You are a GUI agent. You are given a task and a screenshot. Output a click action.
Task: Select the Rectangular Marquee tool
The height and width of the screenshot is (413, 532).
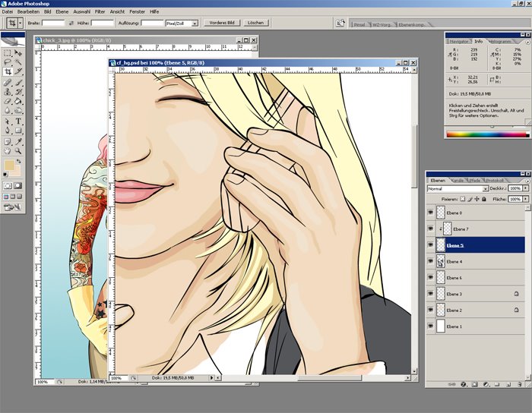[x=8, y=53]
